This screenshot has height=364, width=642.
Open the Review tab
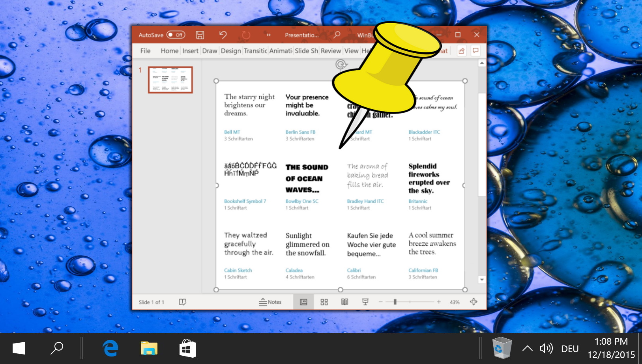[331, 50]
